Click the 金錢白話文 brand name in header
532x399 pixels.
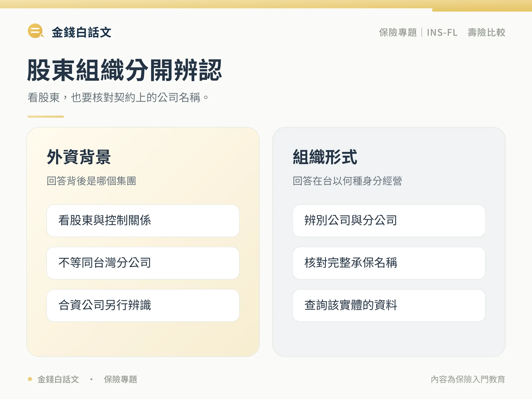[x=81, y=32]
